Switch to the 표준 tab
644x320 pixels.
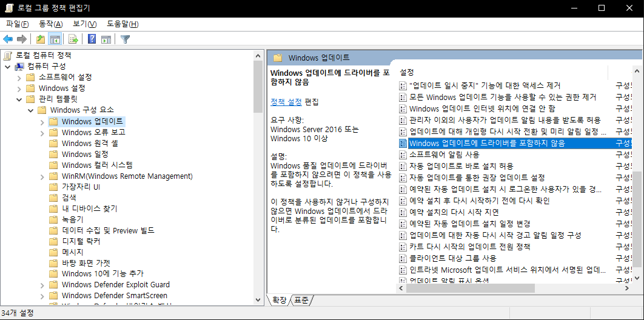click(301, 301)
